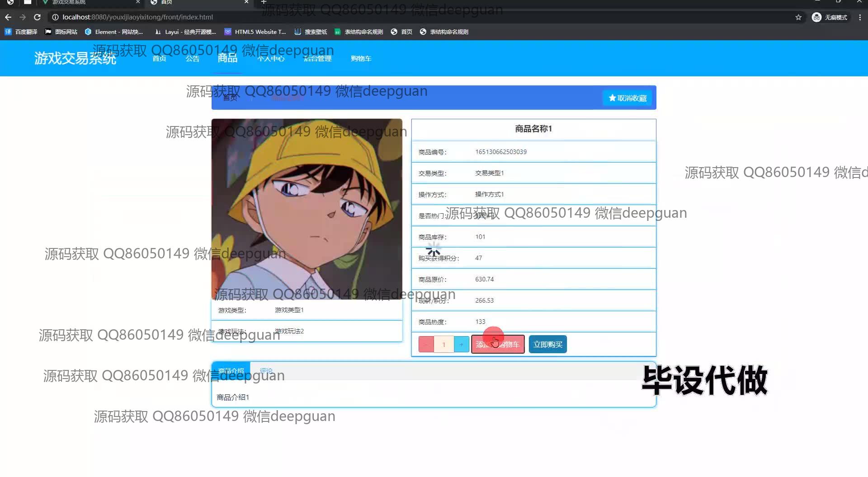This screenshot has width=868, height=477.
Task: Open the 搜索壁纸 bookmark
Action: pyautogui.click(x=311, y=32)
